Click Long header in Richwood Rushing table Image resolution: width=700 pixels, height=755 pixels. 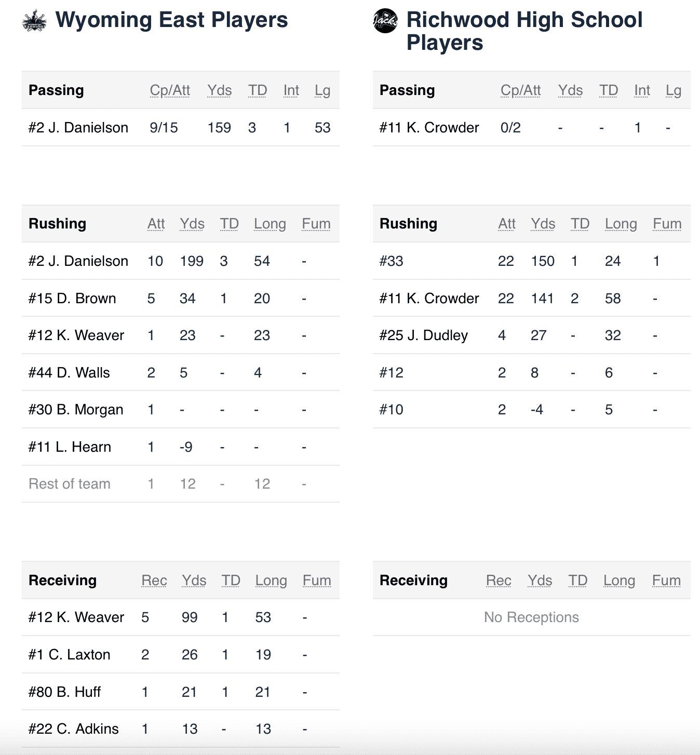click(621, 224)
